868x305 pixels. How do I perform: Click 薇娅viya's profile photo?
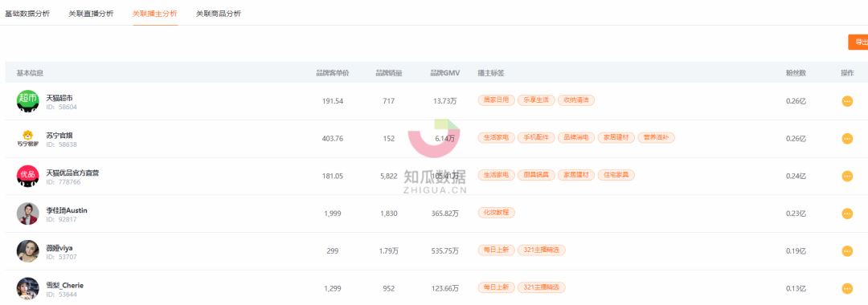(27, 251)
